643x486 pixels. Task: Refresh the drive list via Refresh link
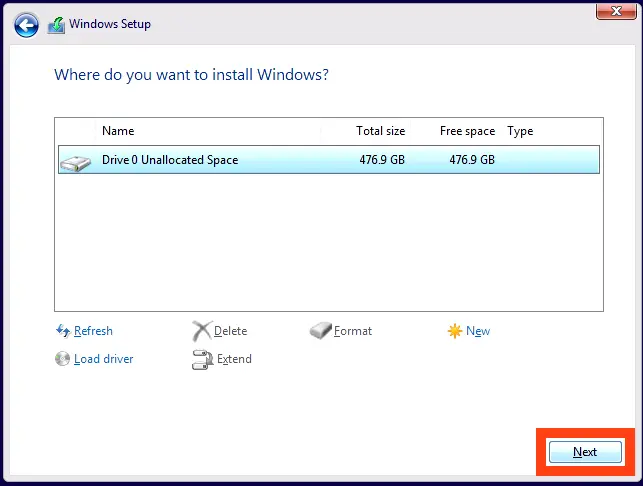pos(93,331)
